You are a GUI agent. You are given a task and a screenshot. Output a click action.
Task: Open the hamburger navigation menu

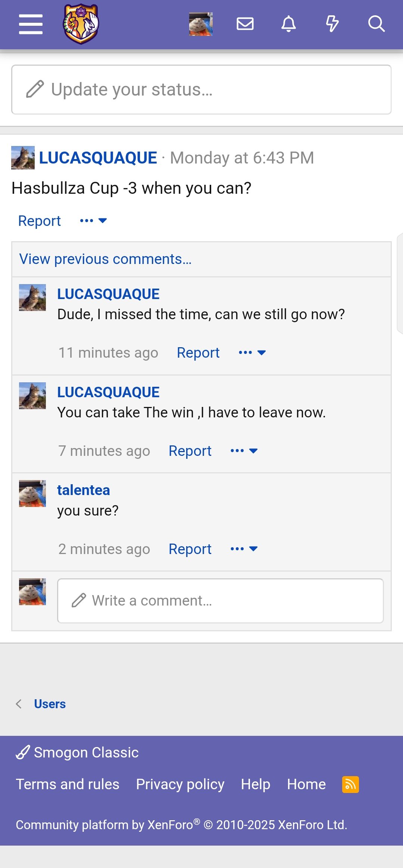31,24
